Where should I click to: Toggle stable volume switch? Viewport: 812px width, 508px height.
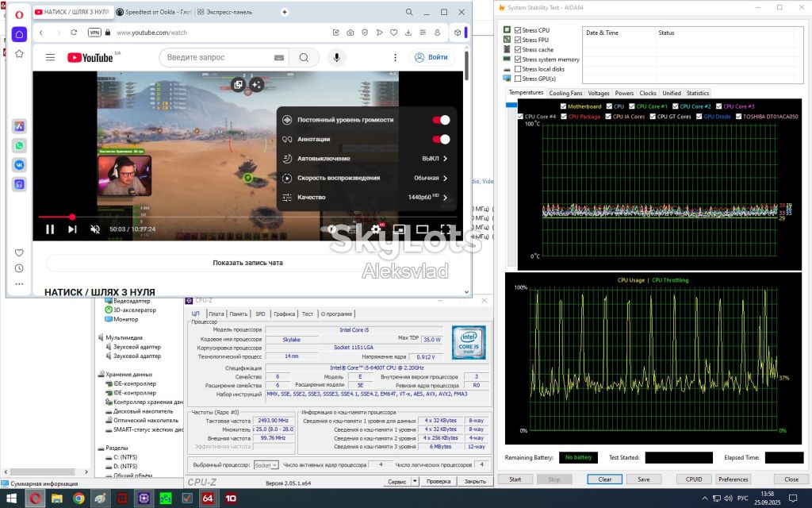click(441, 120)
